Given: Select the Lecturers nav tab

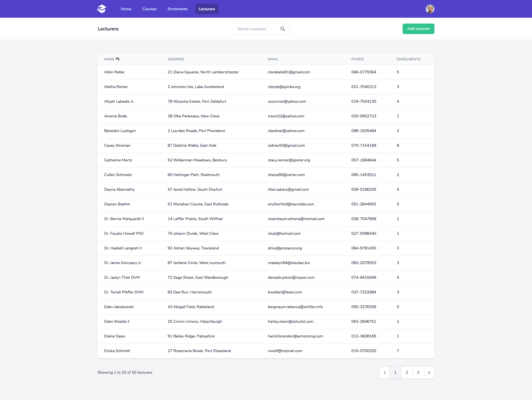Looking at the screenshot, I should tap(207, 9).
